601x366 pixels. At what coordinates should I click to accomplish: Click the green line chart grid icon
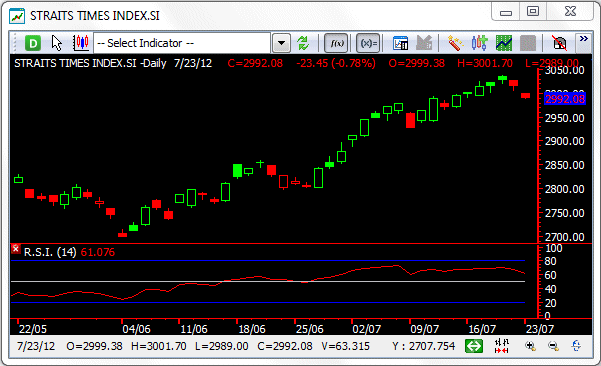[x=504, y=43]
